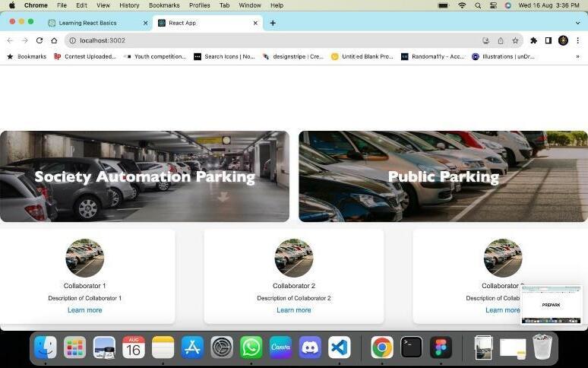The image size is (588, 368).
Task: Open the Randoma11y bookmark
Action: [433, 56]
